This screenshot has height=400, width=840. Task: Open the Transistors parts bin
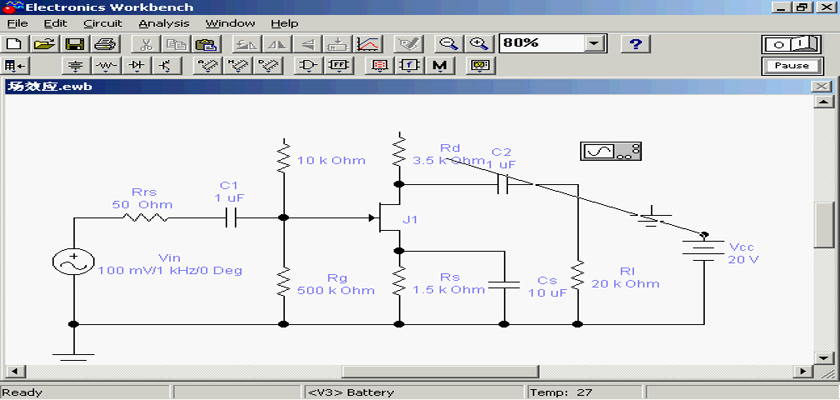click(167, 66)
